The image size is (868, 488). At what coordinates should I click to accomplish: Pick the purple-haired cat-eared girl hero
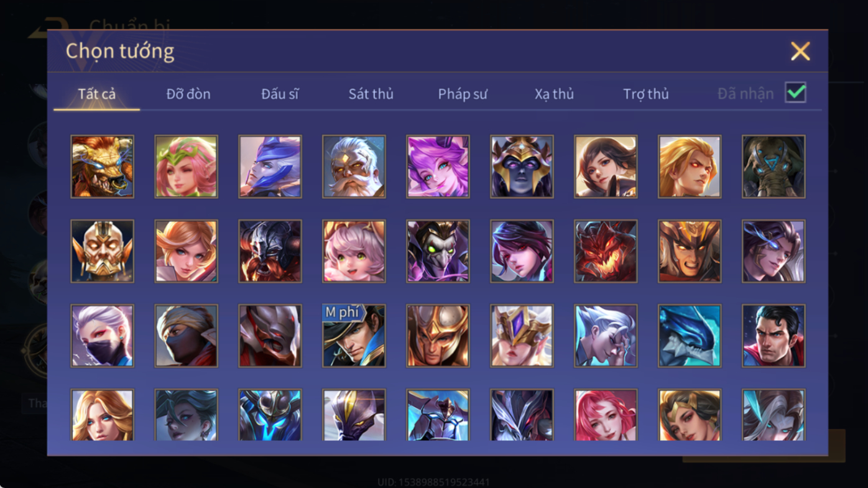(x=438, y=167)
